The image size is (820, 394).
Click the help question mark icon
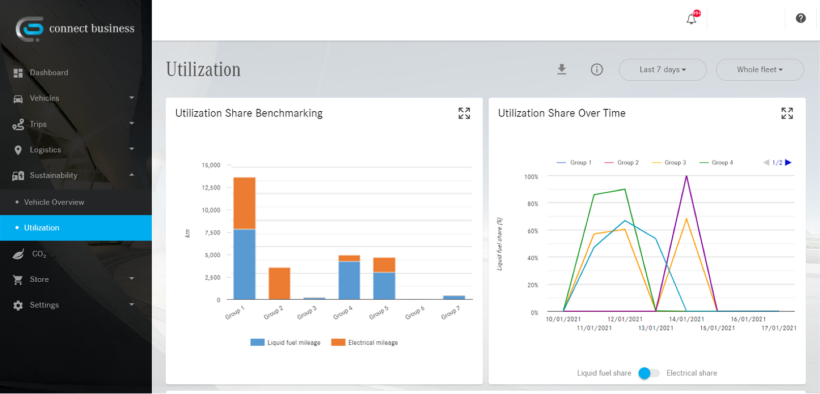tap(801, 18)
